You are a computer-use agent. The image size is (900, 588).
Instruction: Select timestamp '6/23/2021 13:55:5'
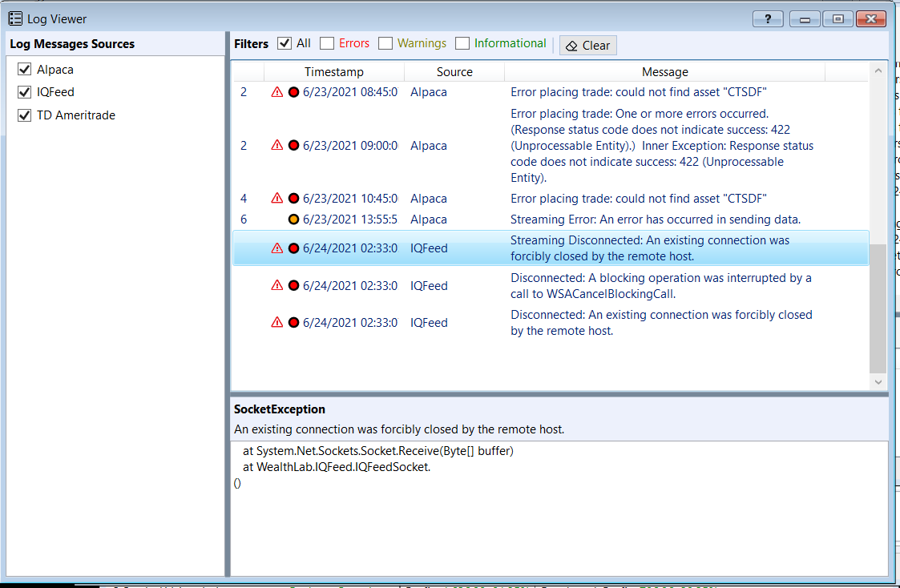click(350, 219)
